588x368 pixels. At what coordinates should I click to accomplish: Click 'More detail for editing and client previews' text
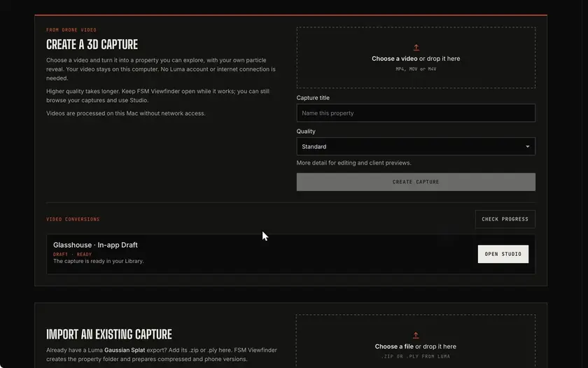pos(353,162)
